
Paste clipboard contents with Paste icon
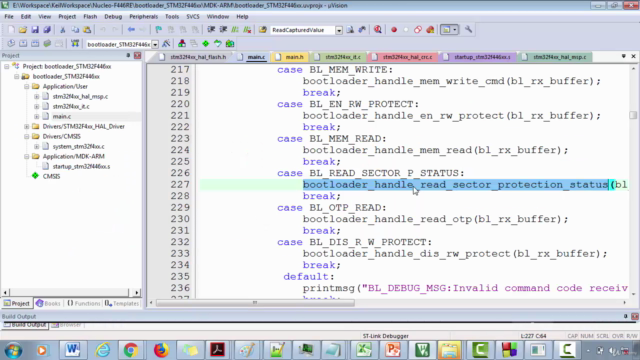coord(87,30)
